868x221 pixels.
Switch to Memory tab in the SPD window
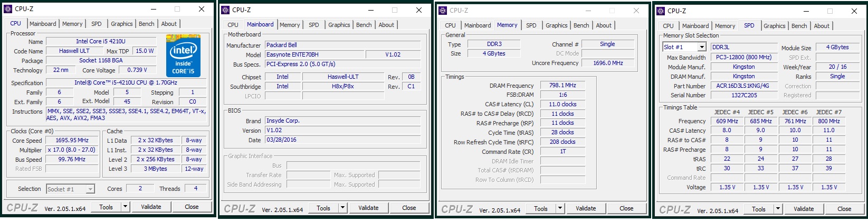[x=725, y=26]
